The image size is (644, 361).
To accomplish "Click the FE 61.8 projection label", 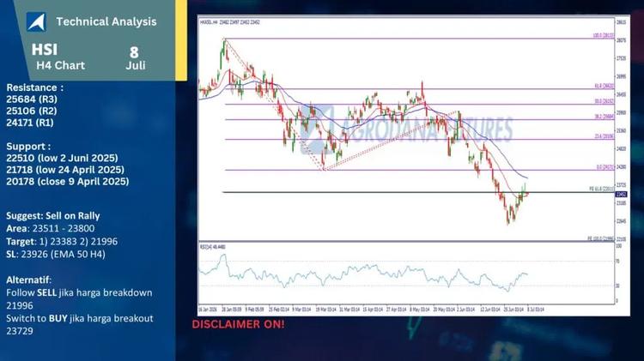I will click(602, 190).
